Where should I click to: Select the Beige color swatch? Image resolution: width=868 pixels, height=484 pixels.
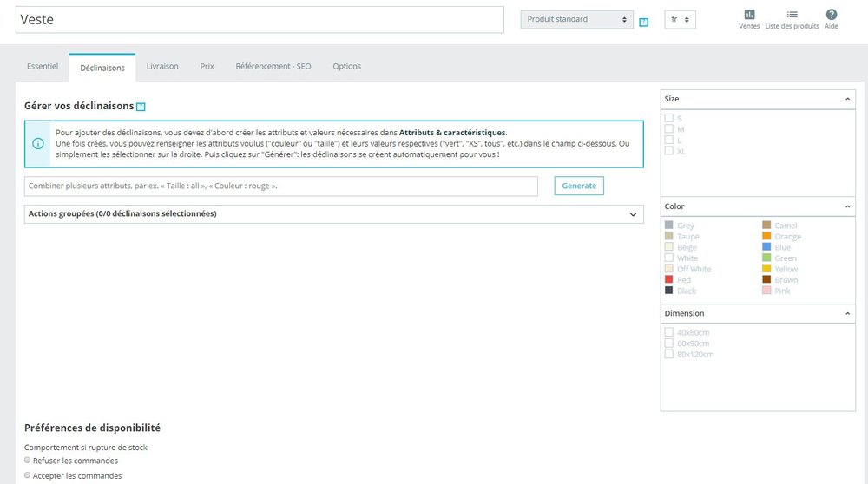668,247
